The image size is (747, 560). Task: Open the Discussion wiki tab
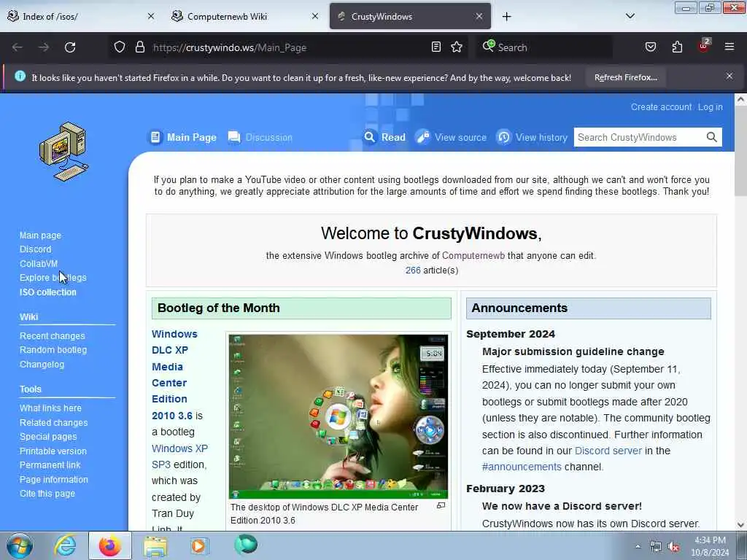click(260, 137)
